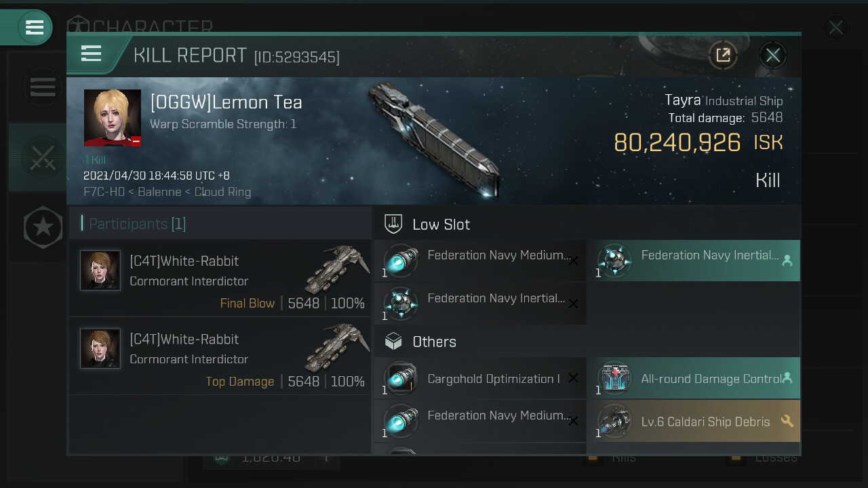
Task: Open the kill report hamburger menu
Action: 91,54
